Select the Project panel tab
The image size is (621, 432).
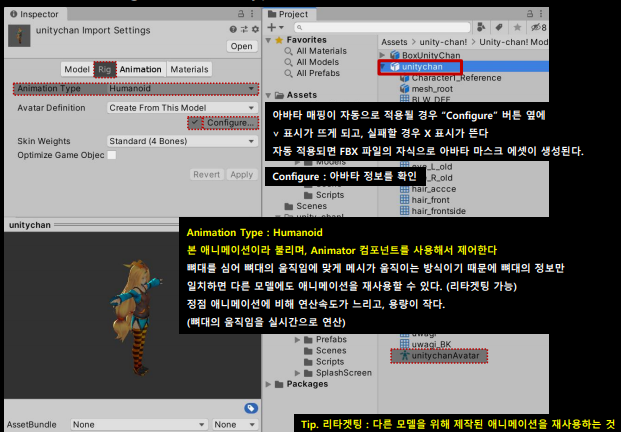point(288,14)
